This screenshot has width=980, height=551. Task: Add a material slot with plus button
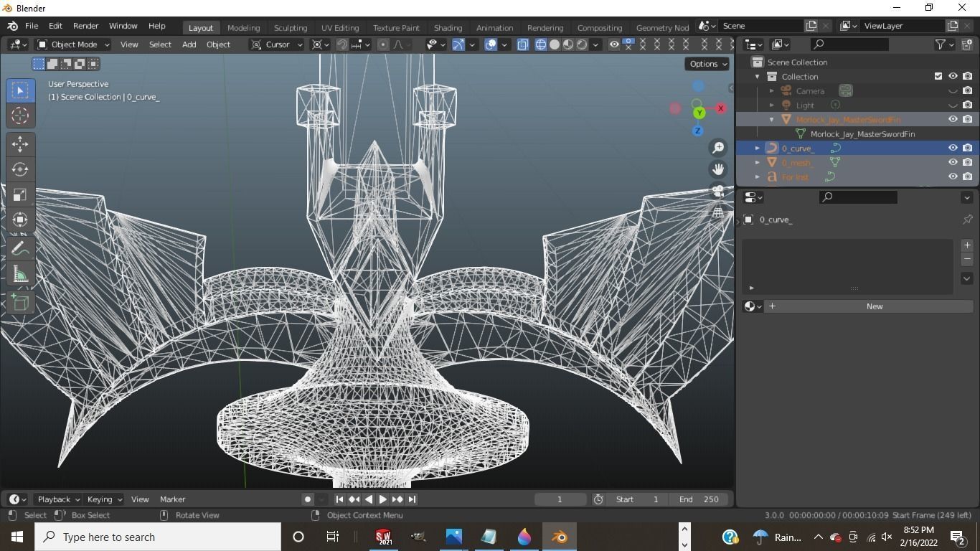coord(967,245)
